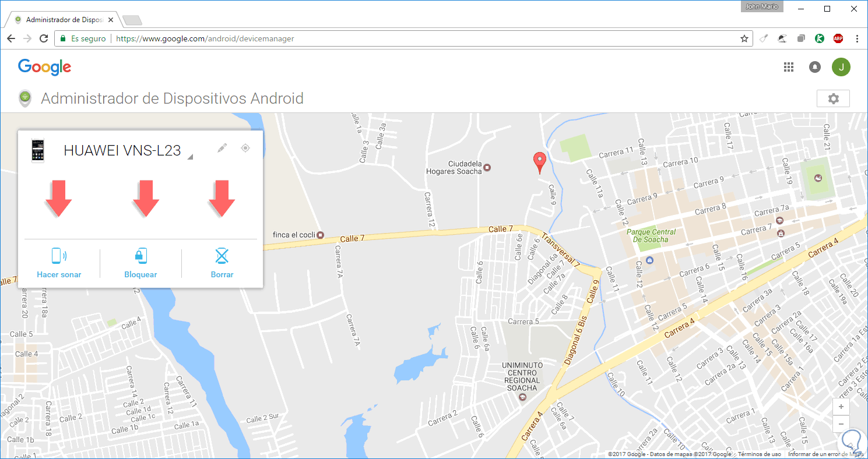868x459 pixels.
Task: Click the Es seguro site security indicator
Action: click(83, 38)
